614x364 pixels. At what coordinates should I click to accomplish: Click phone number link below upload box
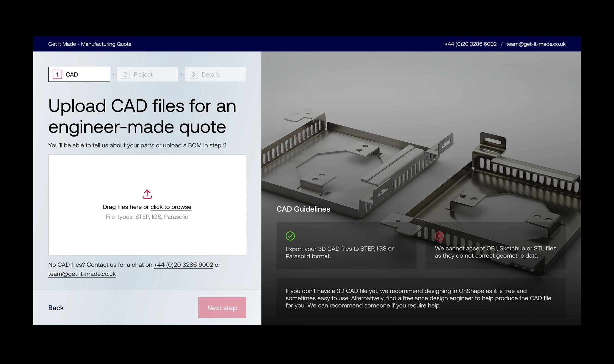183,265
